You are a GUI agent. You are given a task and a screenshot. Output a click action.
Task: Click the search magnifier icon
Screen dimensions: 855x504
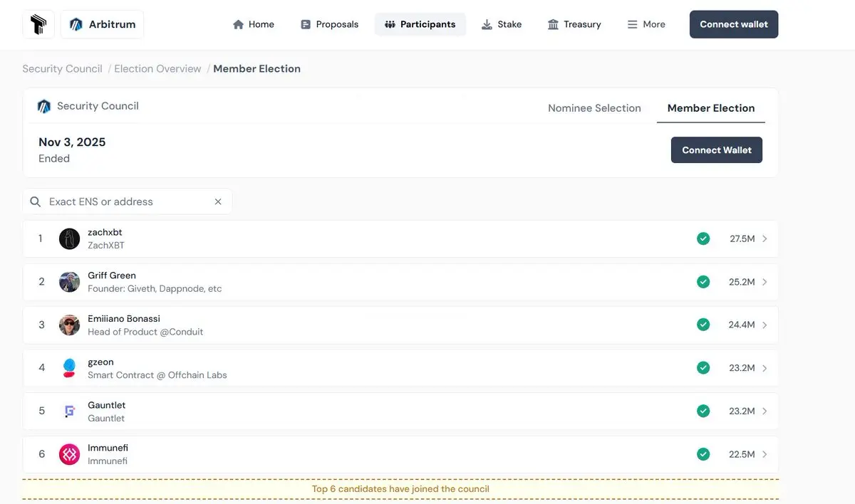35,202
